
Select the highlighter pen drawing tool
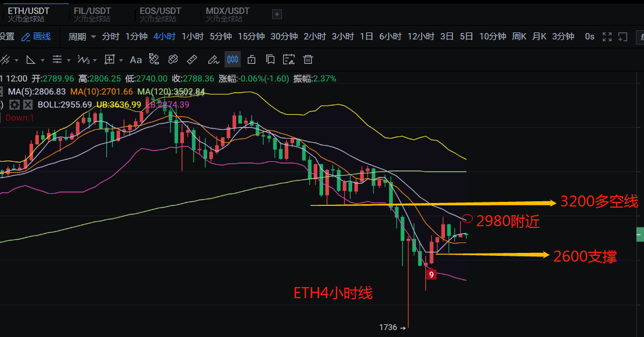213,60
